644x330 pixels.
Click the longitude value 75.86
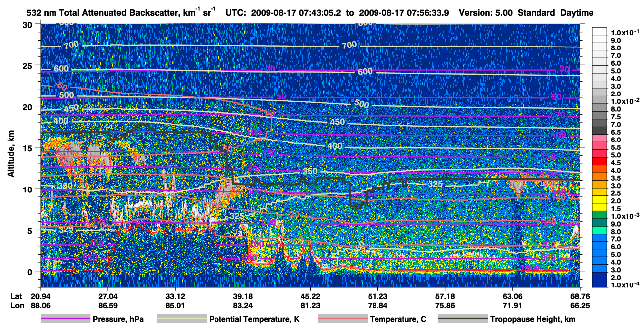pos(445,305)
